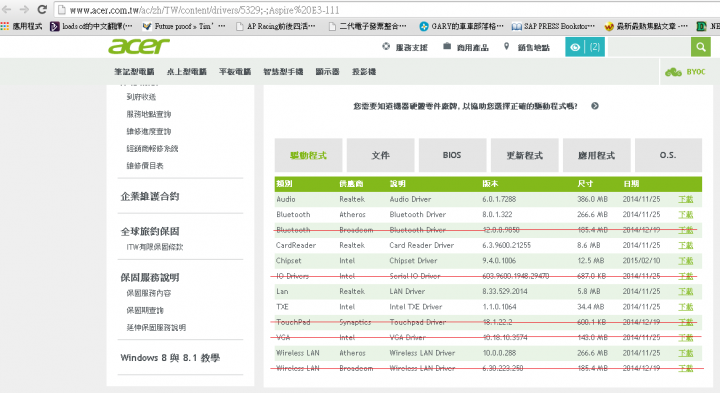The height and width of the screenshot is (393, 720).
Task: Click the 2015/02/10 date cell
Action: pyautogui.click(x=641, y=261)
